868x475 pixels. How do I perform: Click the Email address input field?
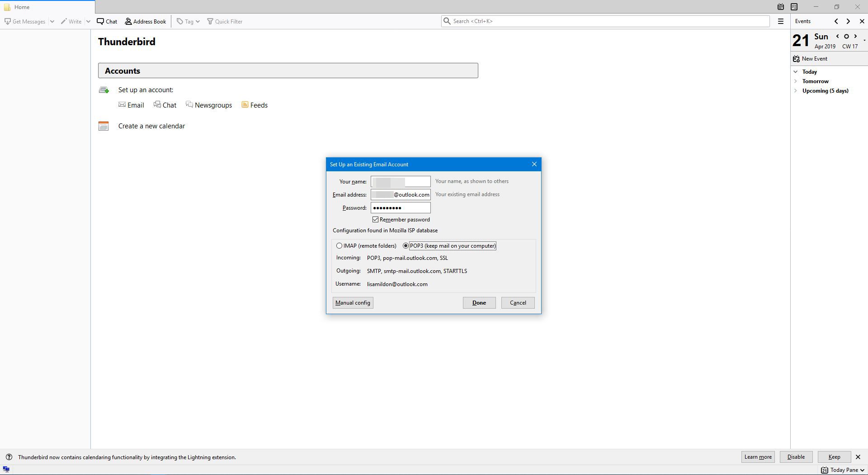click(401, 195)
